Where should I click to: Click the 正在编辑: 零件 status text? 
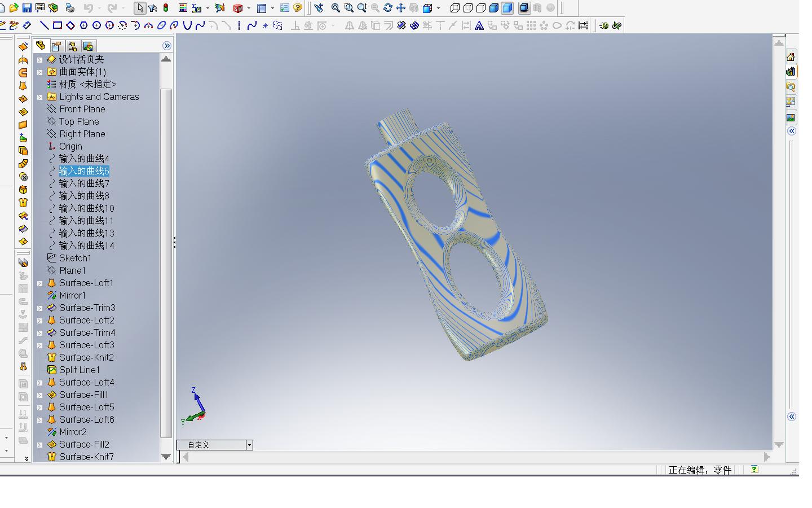pos(700,470)
